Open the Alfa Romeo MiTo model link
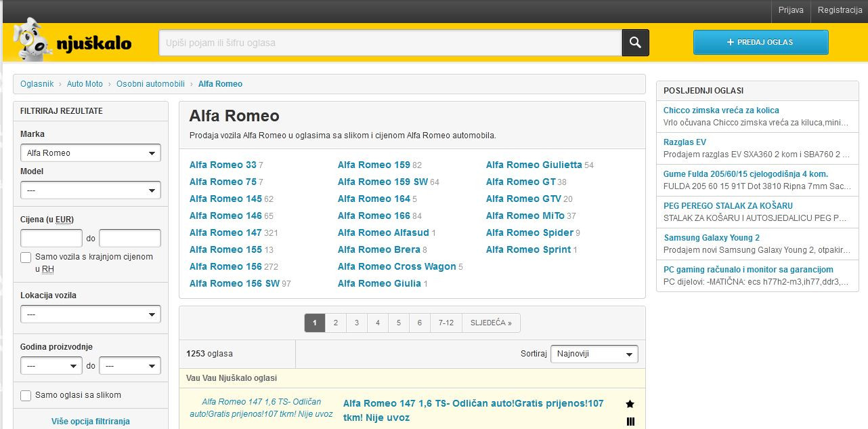 click(525, 216)
